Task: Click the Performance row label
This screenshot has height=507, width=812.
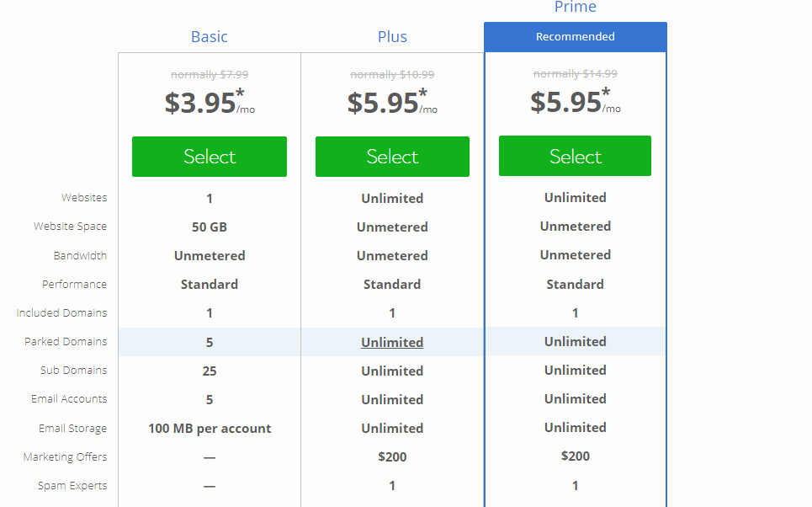Action: (75, 285)
